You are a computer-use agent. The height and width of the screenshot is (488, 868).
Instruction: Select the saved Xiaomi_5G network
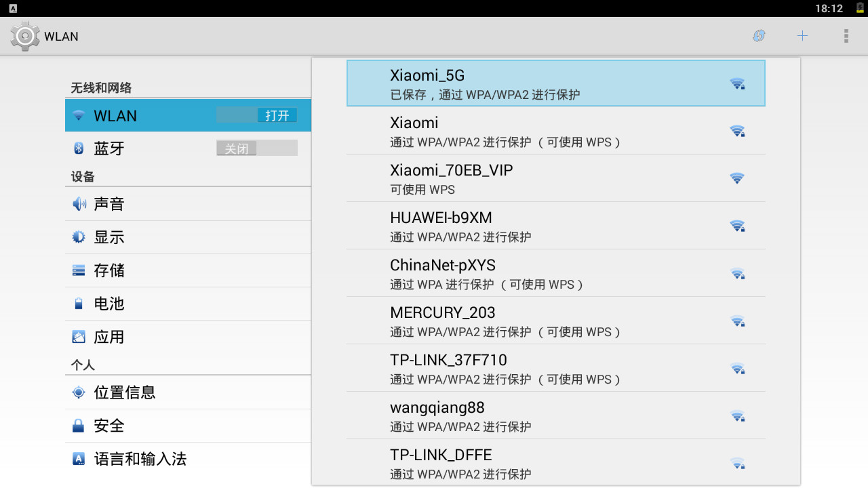(x=556, y=83)
